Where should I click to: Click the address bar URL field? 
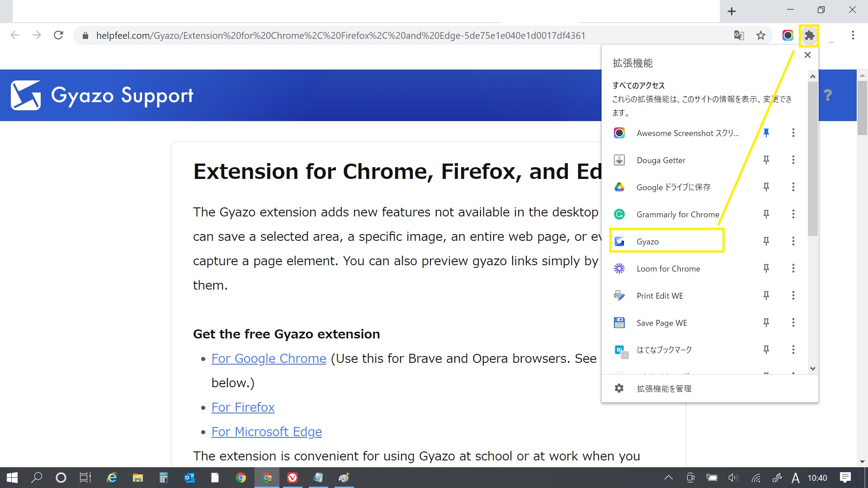tap(340, 35)
